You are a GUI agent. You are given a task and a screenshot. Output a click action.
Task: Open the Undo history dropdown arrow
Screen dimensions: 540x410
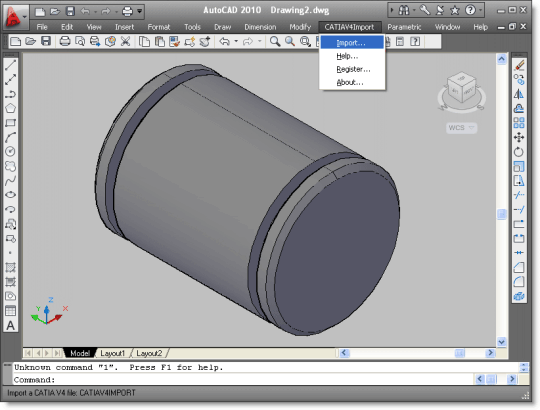tap(236, 42)
